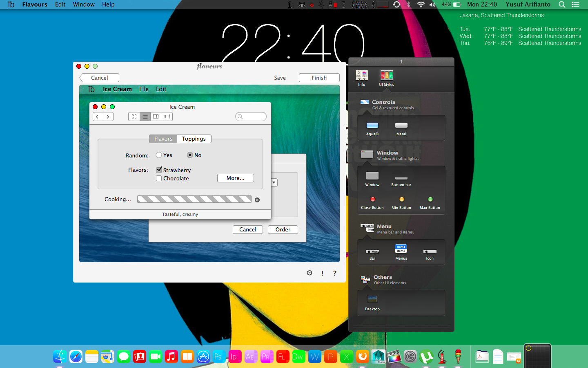588x368 pixels.
Task: Go back in the Ice Cream preview toolbar
Action: click(x=98, y=117)
